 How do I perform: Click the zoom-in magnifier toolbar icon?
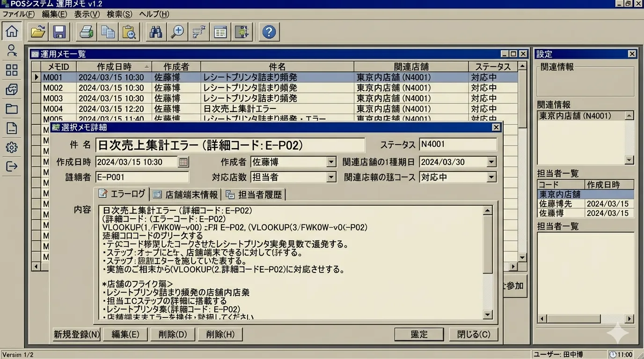point(177,32)
